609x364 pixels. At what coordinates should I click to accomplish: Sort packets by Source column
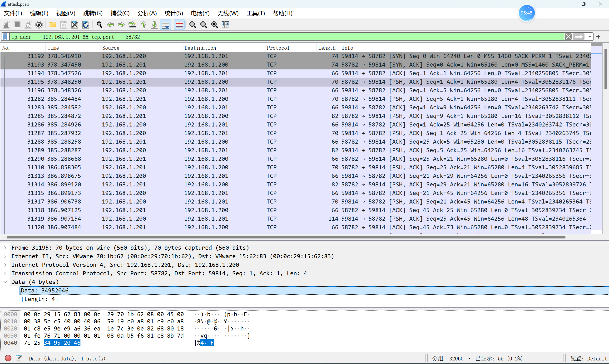click(x=141, y=48)
